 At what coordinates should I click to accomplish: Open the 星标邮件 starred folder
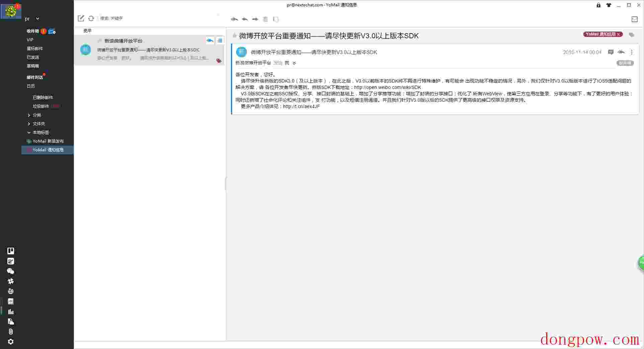[x=35, y=49]
